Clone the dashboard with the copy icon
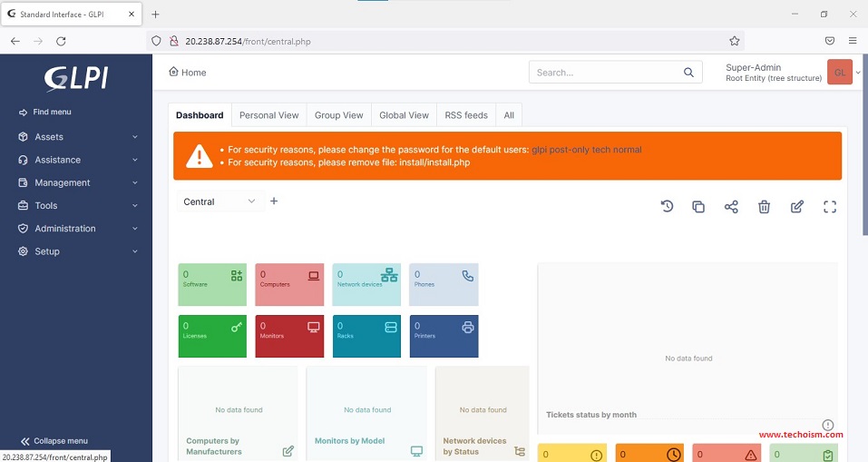 pos(698,207)
